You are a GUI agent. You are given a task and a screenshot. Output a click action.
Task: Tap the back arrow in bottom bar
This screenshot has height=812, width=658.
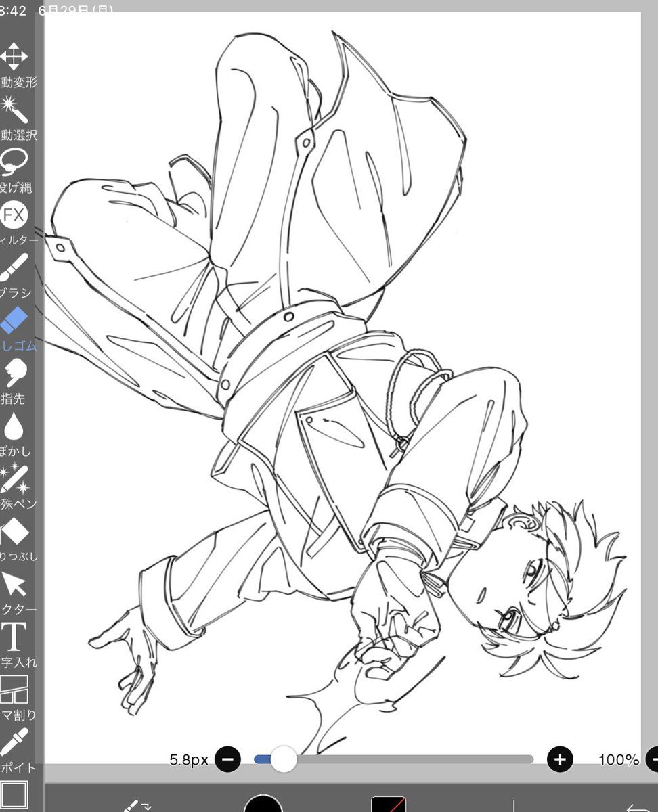pos(639,807)
